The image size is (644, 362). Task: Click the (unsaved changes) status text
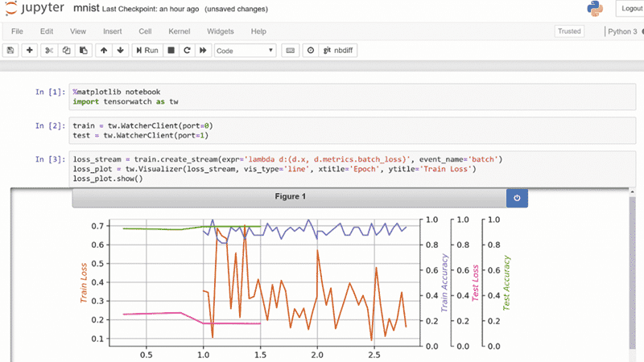[x=236, y=9]
